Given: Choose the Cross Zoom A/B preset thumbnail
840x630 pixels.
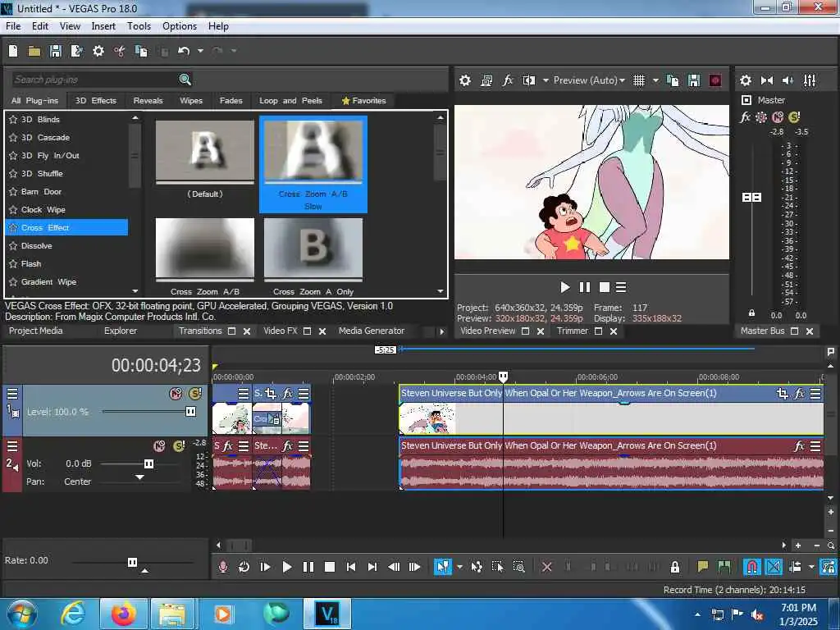Looking at the screenshot, I should pyautogui.click(x=205, y=249).
